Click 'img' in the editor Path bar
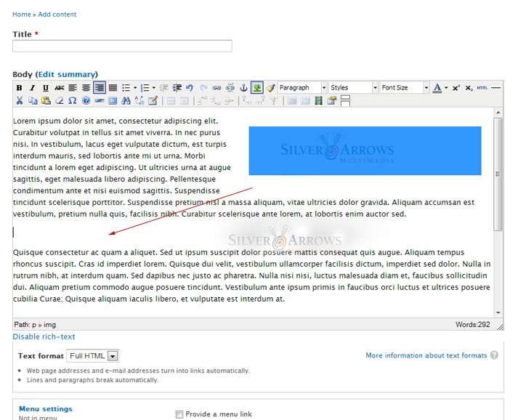Viewport: 518px width, 420px height. pos(49,325)
